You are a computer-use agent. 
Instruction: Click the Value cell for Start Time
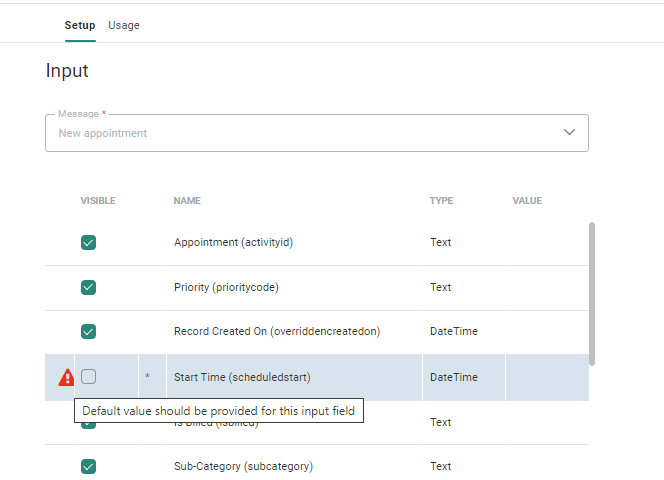(x=545, y=377)
